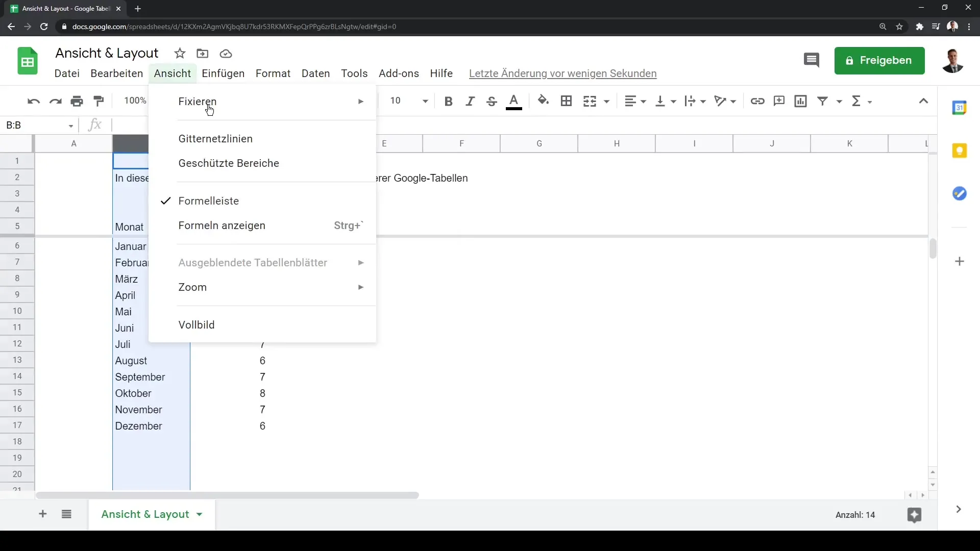Open the all sheets list icon
This screenshot has width=980, height=551.
tap(66, 514)
